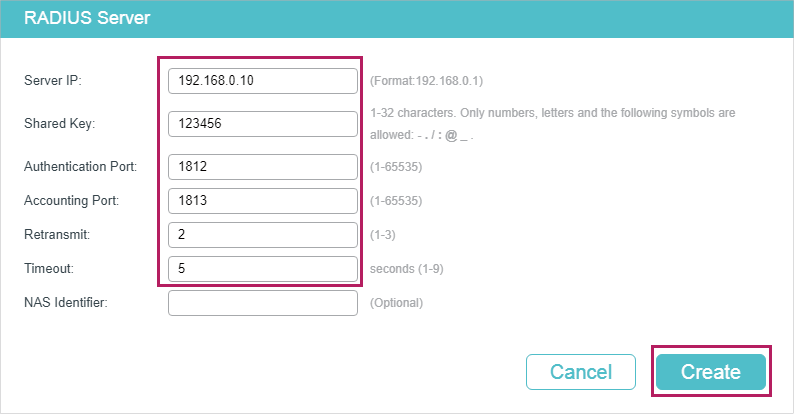The height and width of the screenshot is (414, 794).
Task: Click the "(Format:192.168.0.1)" hint text
Action: pyautogui.click(x=426, y=81)
